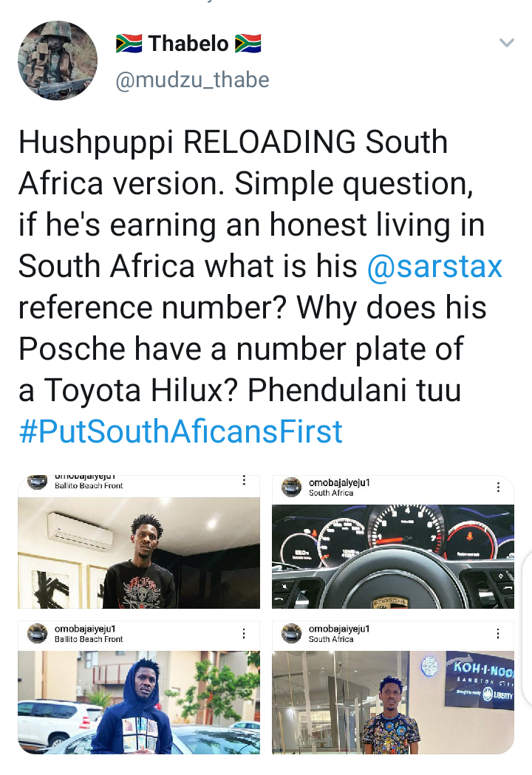The height and width of the screenshot is (775, 532).
Task: Click three-dot menu on blue hoodie post
Action: 244,634
